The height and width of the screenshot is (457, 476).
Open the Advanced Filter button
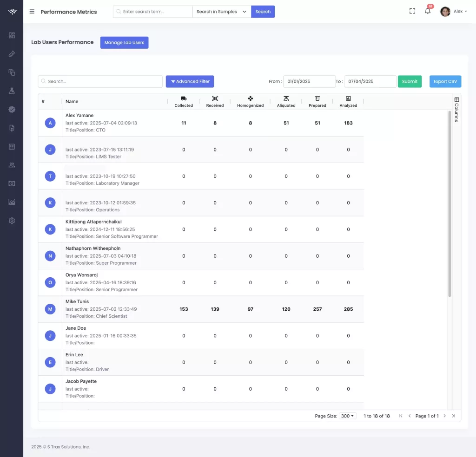(x=190, y=81)
